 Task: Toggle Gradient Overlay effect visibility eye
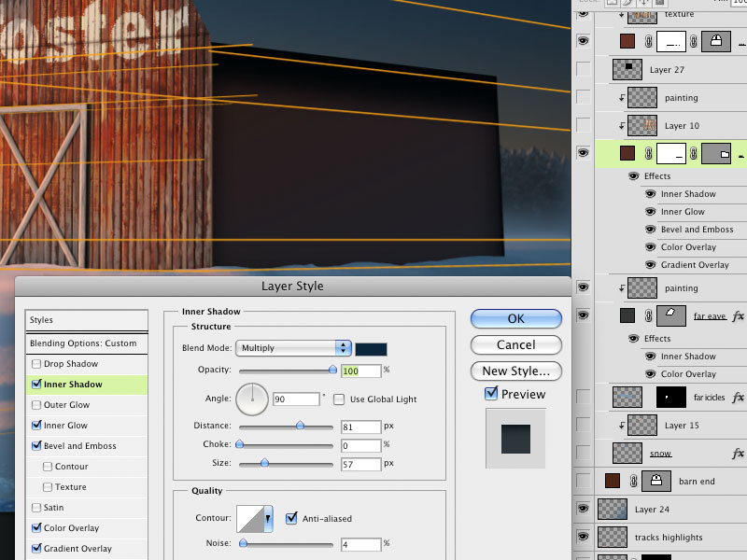click(x=650, y=265)
